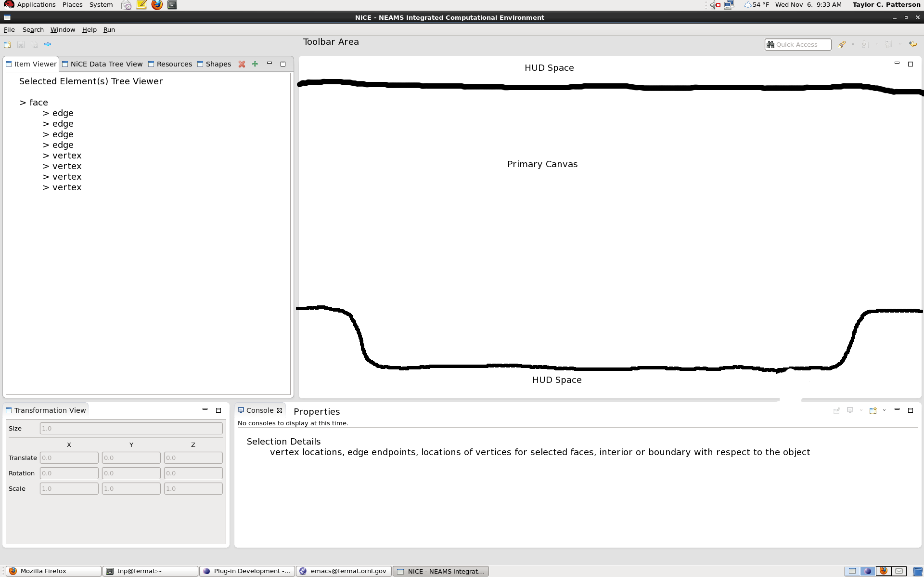The height and width of the screenshot is (577, 924).
Task: Switch to the NiCE Data Tree View tab
Action: coord(106,64)
